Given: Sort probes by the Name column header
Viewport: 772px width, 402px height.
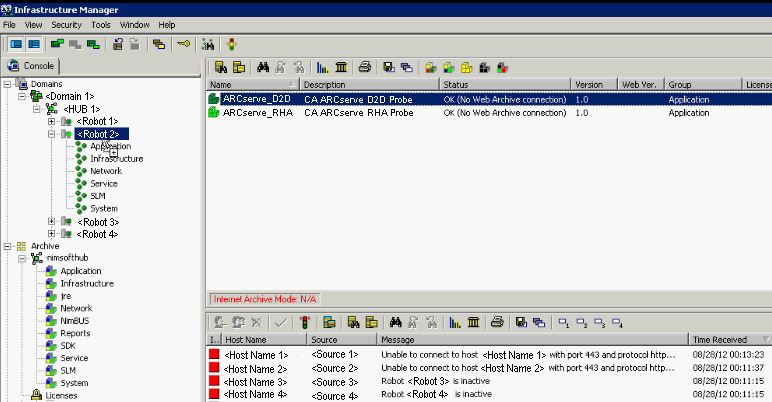Looking at the screenshot, I should 253,84.
